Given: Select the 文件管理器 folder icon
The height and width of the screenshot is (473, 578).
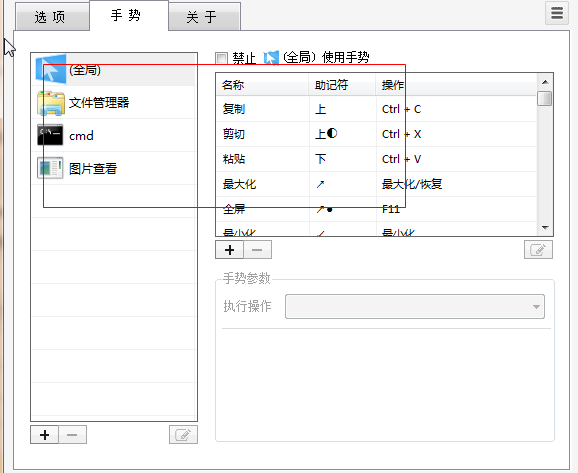Looking at the screenshot, I should [51, 103].
